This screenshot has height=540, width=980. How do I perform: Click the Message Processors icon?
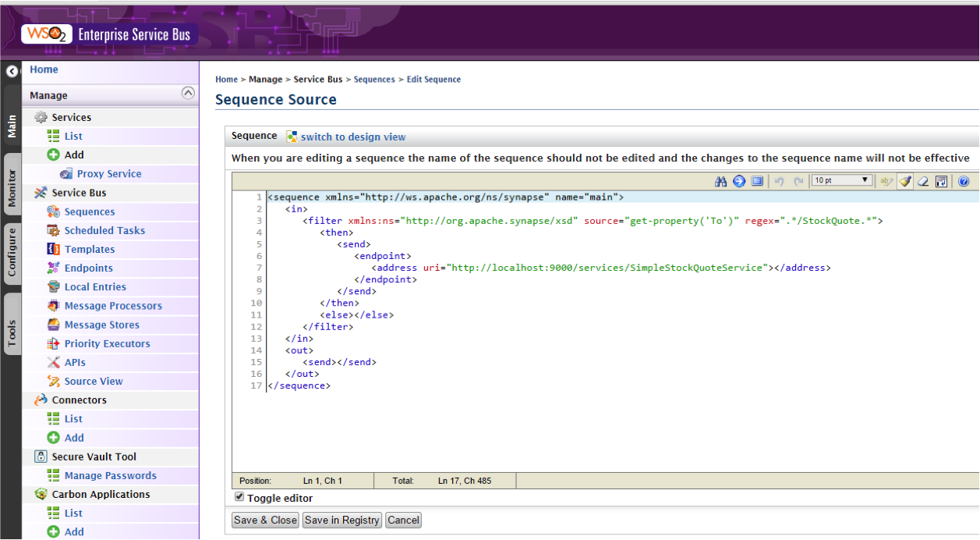tap(53, 306)
